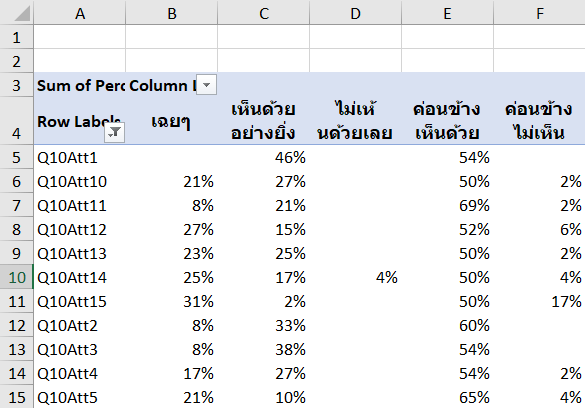
Task: Select the Q10Att14 cell
Action: point(80,277)
